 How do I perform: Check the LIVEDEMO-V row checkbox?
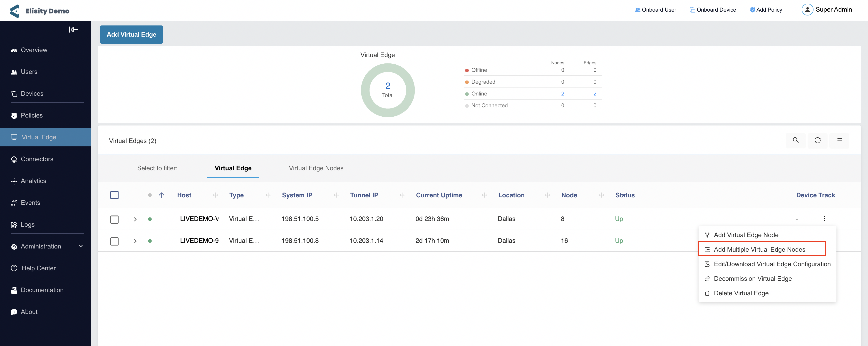click(x=114, y=219)
